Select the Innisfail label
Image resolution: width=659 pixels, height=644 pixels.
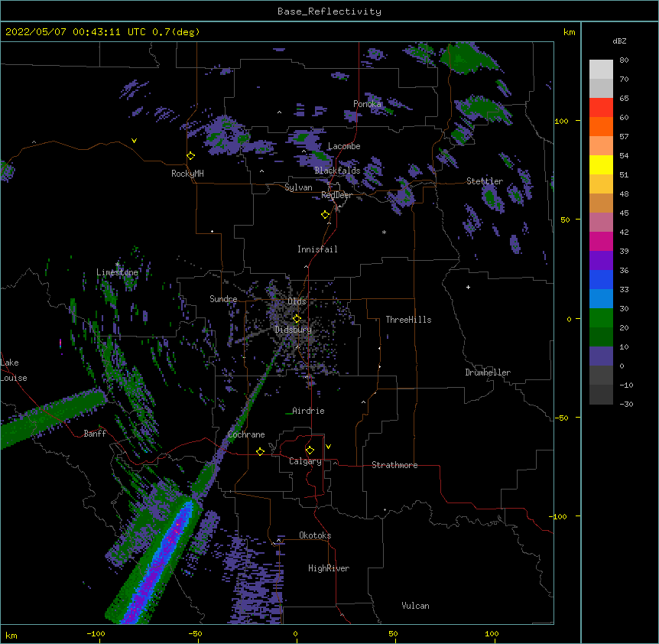pos(317,249)
